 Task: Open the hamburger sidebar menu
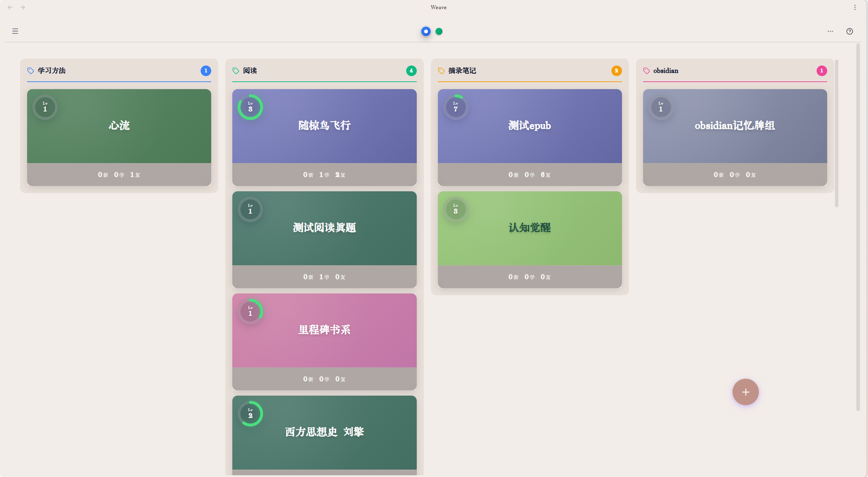15,31
